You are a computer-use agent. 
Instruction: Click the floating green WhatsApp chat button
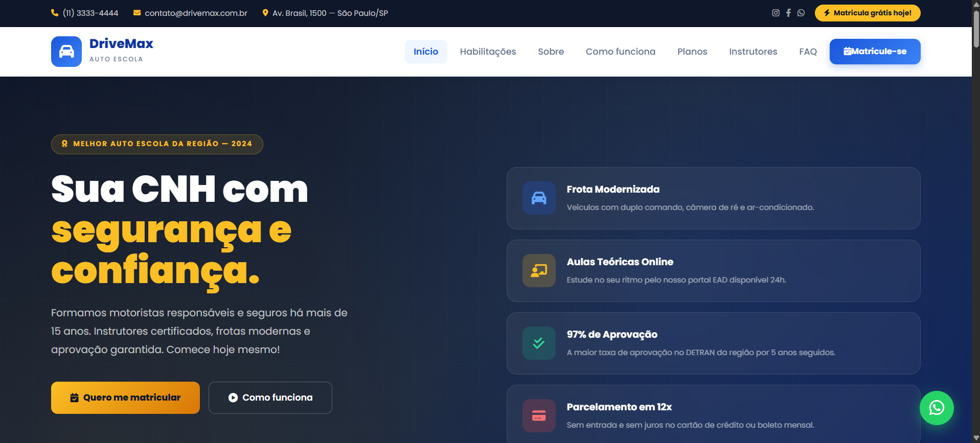[x=937, y=408]
